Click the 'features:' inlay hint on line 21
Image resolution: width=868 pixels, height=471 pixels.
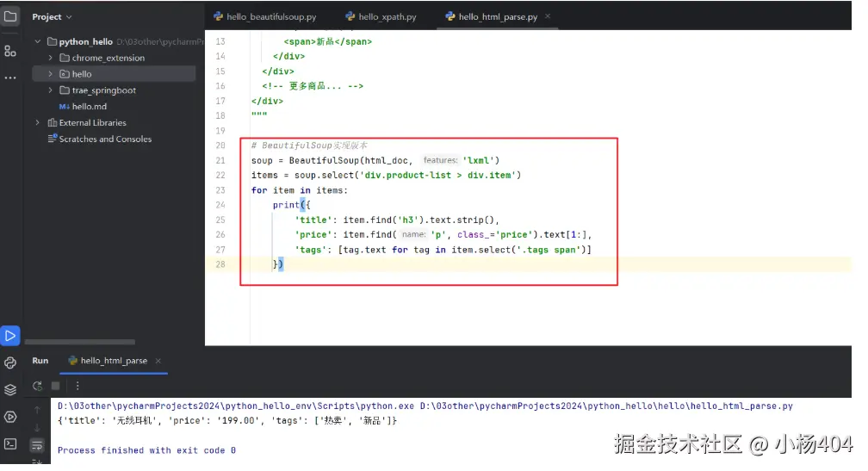click(440, 160)
